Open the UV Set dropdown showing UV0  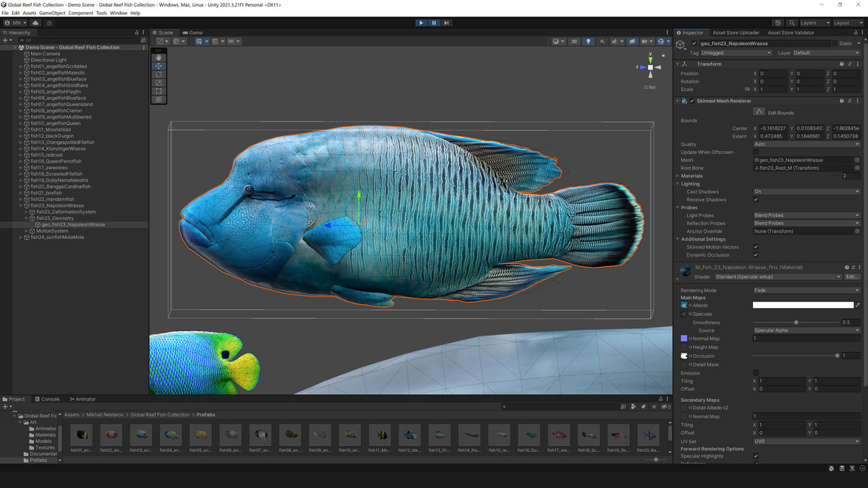pyautogui.click(x=805, y=441)
